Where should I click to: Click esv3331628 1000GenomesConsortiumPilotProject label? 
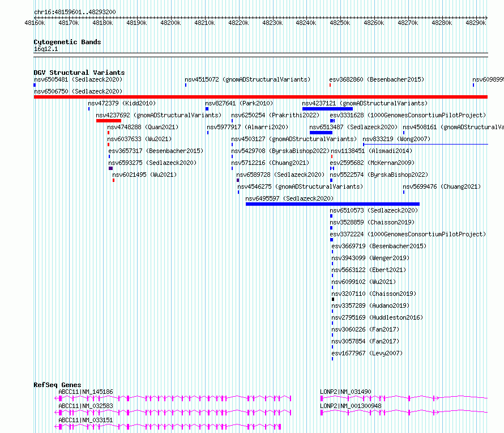click(x=408, y=115)
